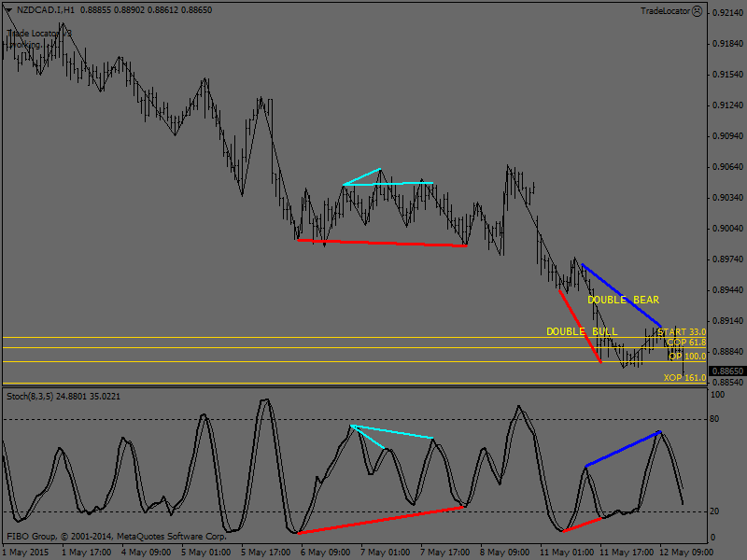The width and height of the screenshot is (747, 560).
Task: Select the DOUBLE BULL label
Action: tap(582, 332)
